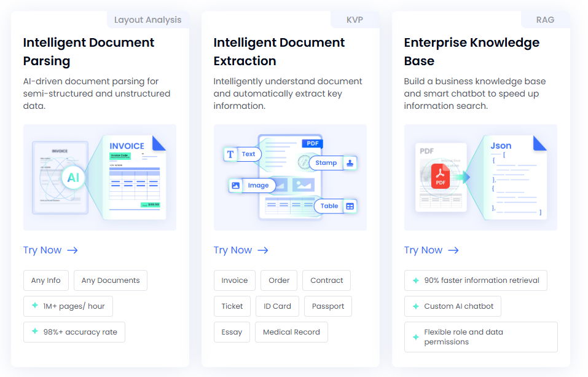Screen dimensions: 588x377
Task: Switch to the KVP tab
Action: pos(355,19)
